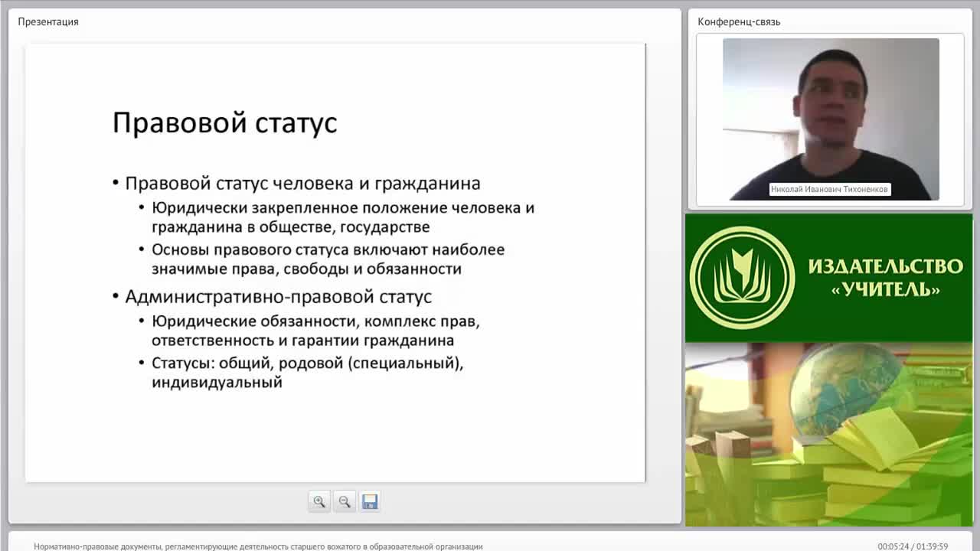Click the slide title Правовой статус
The image size is (980, 551).
coord(224,122)
